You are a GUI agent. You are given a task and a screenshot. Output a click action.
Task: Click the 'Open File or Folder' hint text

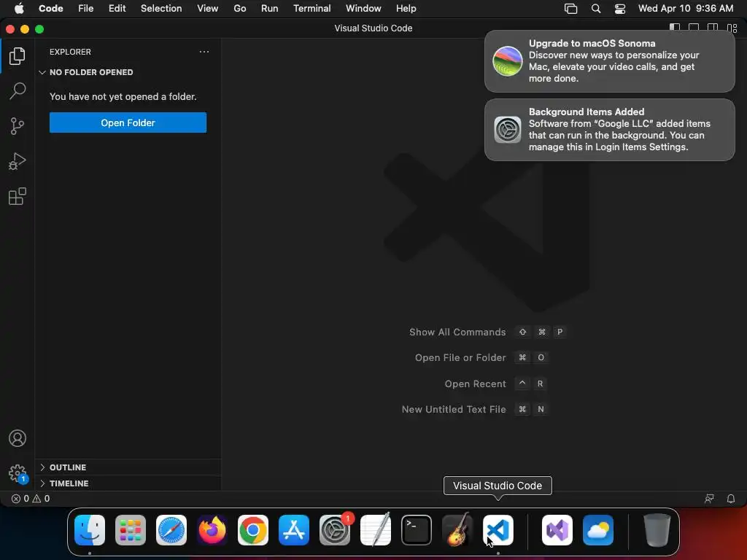pyautogui.click(x=460, y=357)
